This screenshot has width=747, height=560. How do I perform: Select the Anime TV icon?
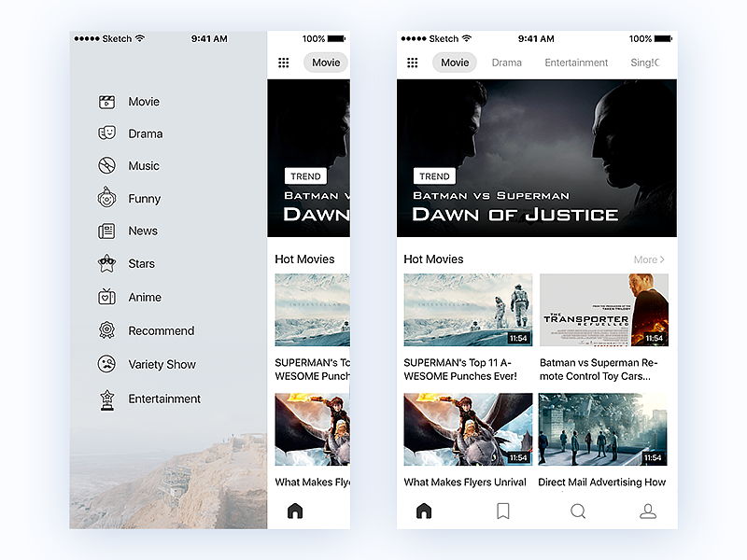pyautogui.click(x=106, y=297)
